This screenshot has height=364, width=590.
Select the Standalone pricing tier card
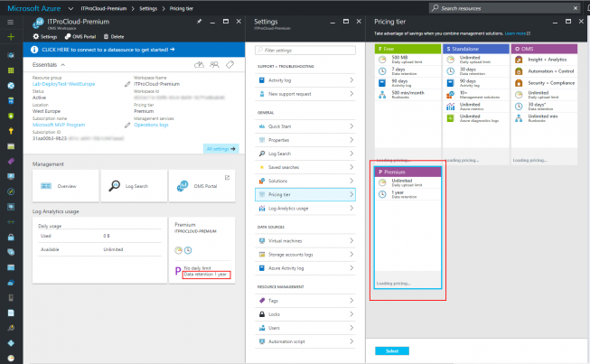click(x=476, y=104)
